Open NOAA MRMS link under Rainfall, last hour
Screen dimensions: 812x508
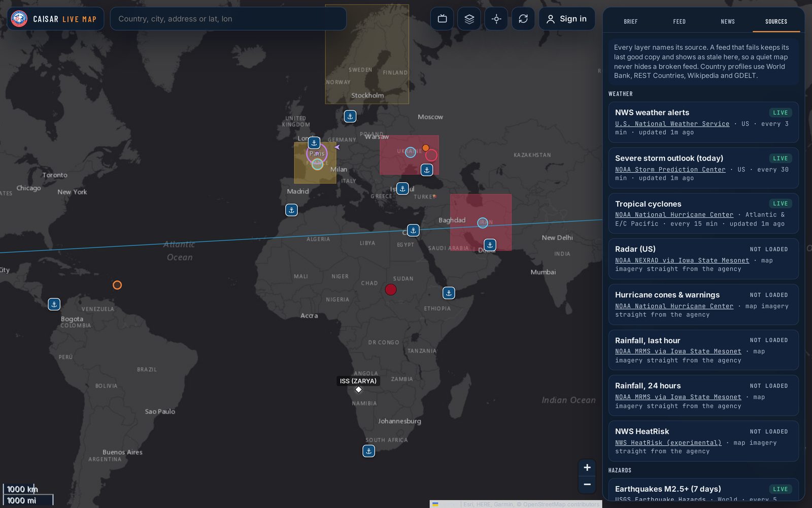(x=678, y=352)
